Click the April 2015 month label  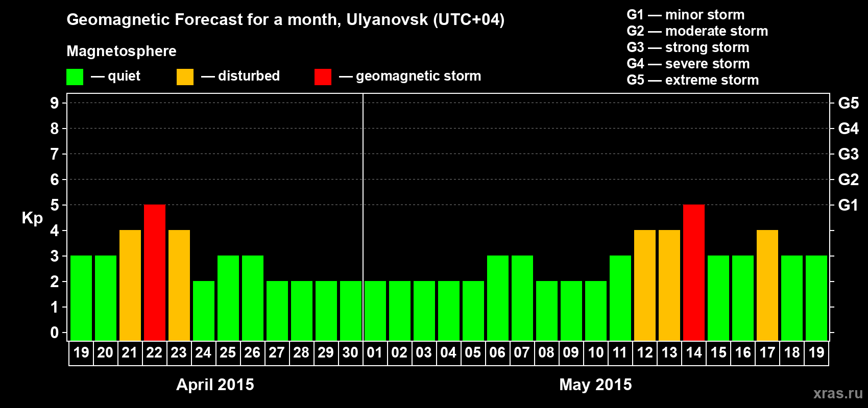(215, 385)
